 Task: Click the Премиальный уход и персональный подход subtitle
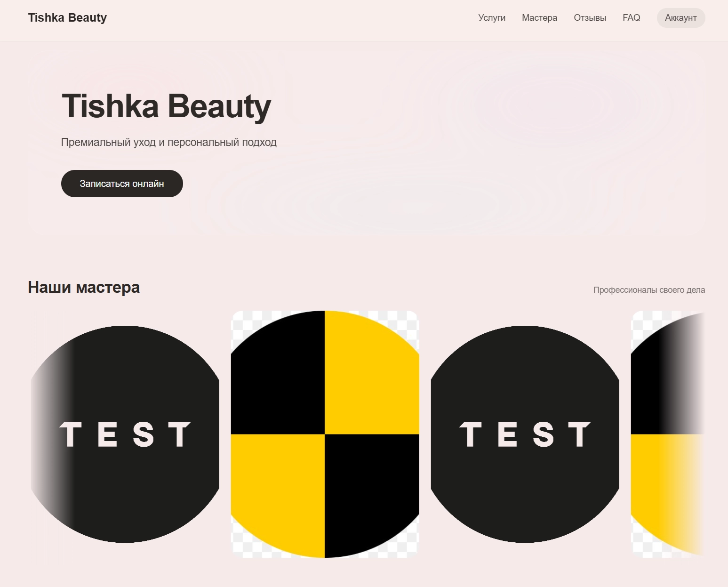[168, 142]
